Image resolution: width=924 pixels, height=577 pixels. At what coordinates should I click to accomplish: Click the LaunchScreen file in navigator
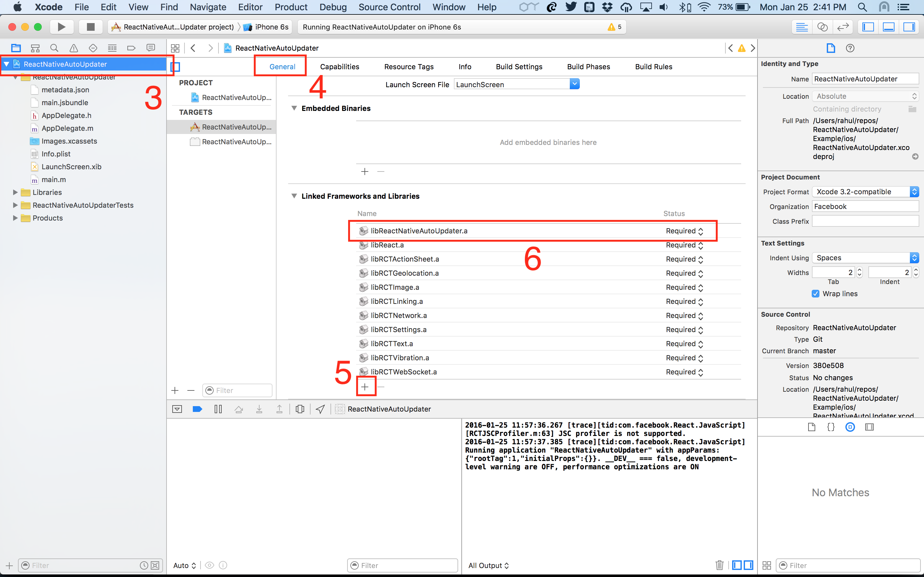coord(73,167)
